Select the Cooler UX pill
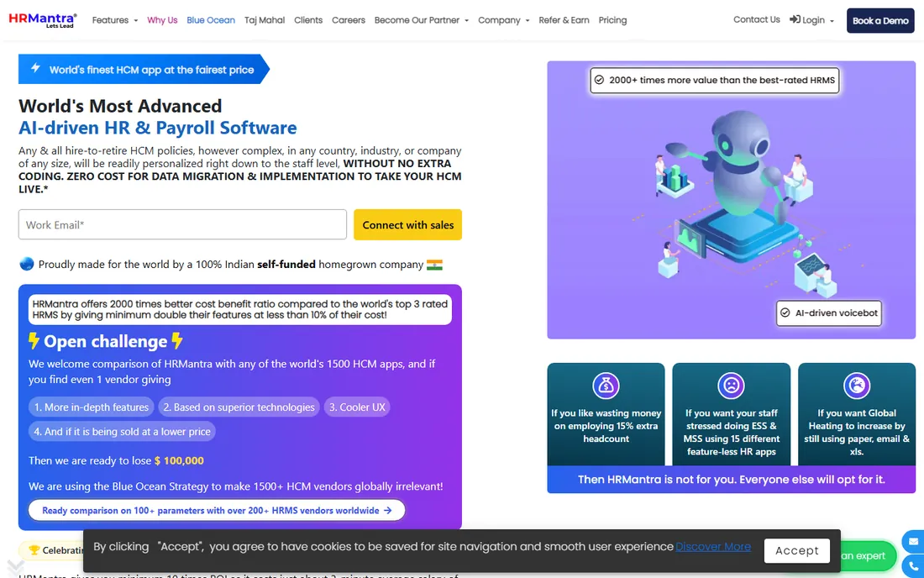 356,407
